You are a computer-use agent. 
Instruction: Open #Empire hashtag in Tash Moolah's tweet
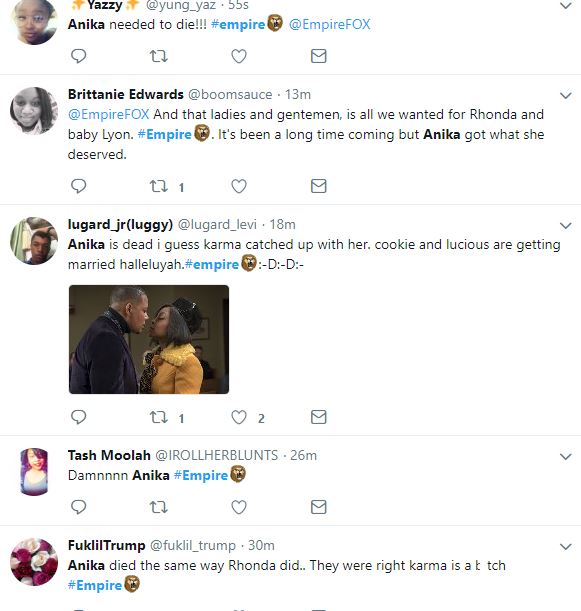[x=201, y=475]
